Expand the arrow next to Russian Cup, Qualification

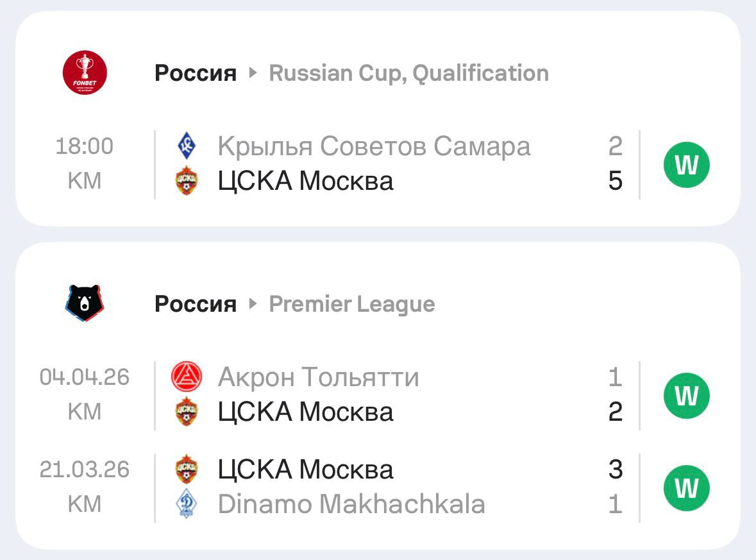point(253,73)
